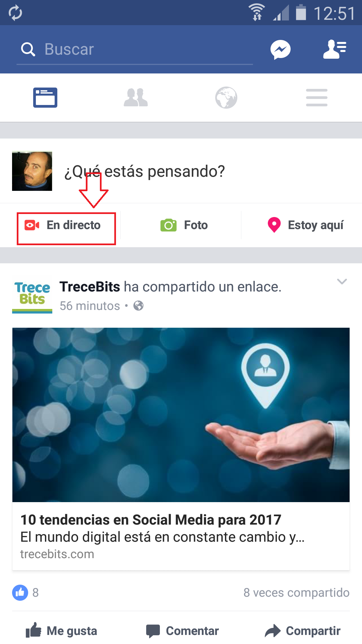Open the hamburger menu tab
The height and width of the screenshot is (644, 362).
[x=317, y=98]
